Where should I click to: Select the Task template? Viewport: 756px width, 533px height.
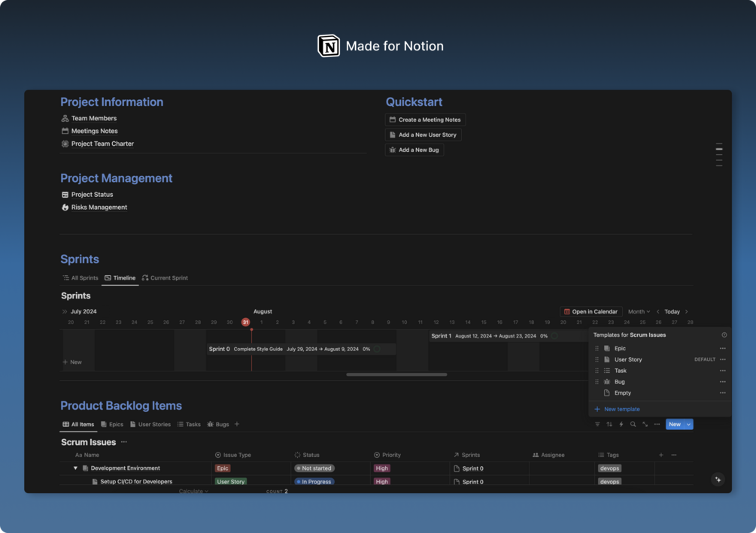click(x=621, y=371)
